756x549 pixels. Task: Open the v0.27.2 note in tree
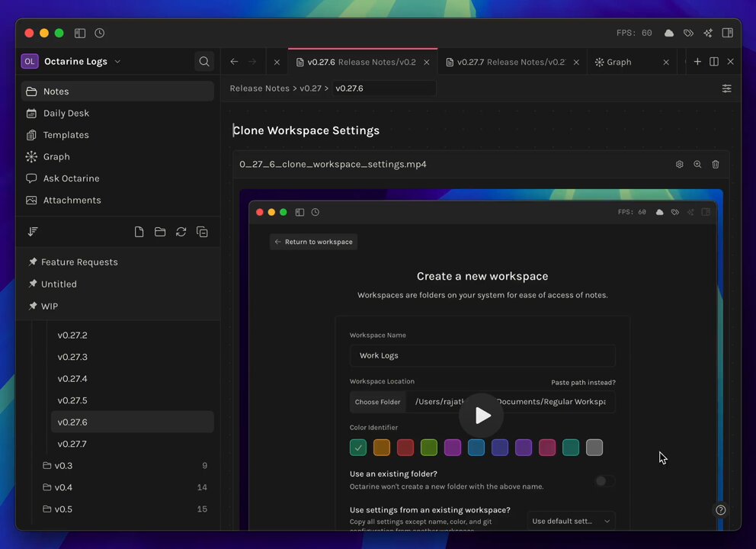click(132, 335)
